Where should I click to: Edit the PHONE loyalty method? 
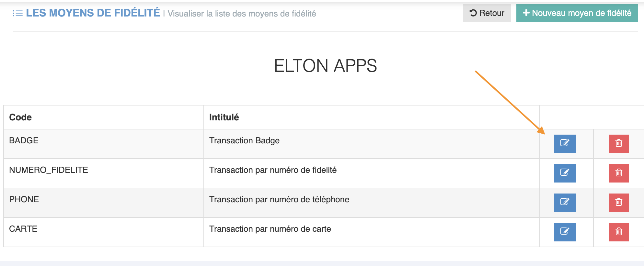click(565, 202)
